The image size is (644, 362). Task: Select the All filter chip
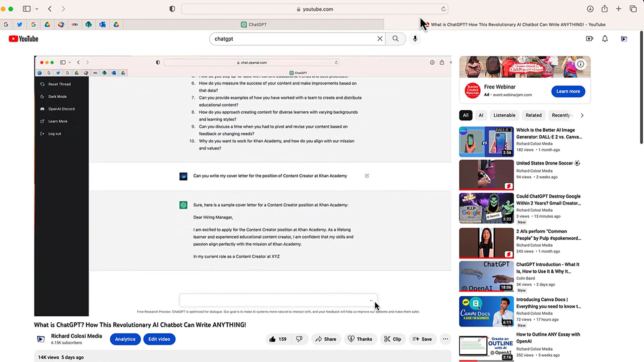pyautogui.click(x=466, y=115)
